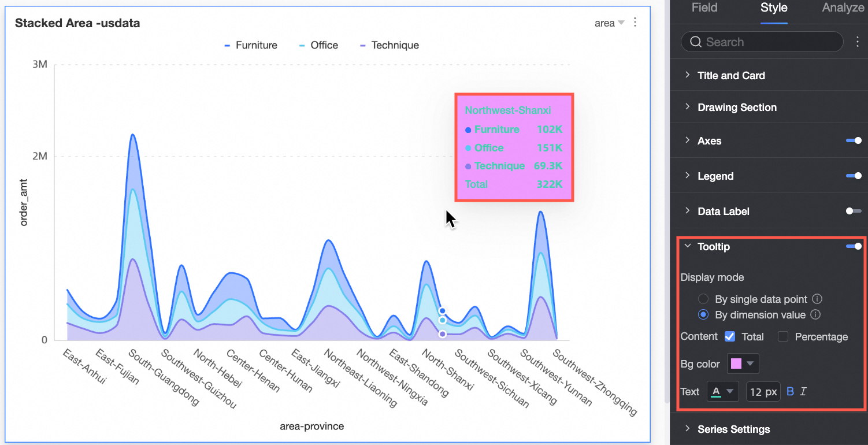Click the South-Guangdong axis label
This screenshot has height=445, width=868.
click(x=164, y=377)
